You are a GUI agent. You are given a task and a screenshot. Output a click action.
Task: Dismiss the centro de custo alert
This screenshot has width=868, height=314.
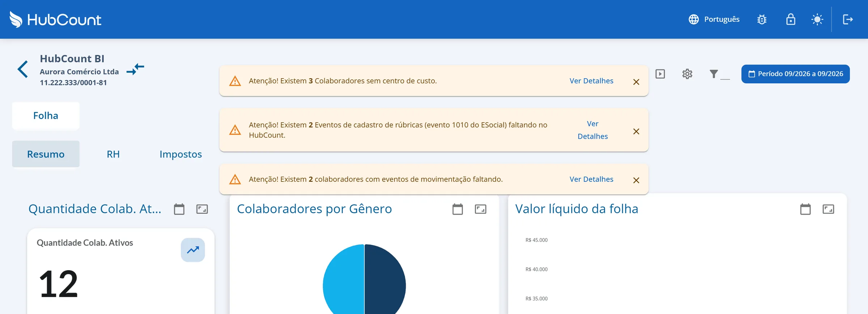point(636,82)
